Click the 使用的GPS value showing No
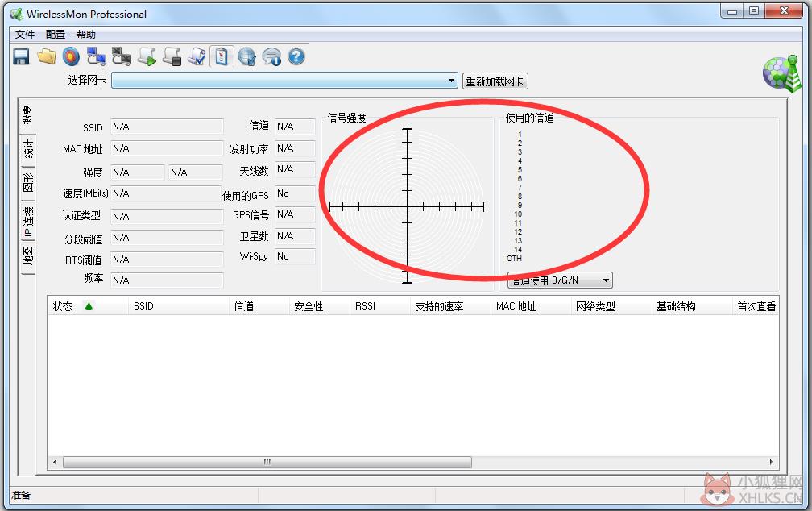 [295, 193]
